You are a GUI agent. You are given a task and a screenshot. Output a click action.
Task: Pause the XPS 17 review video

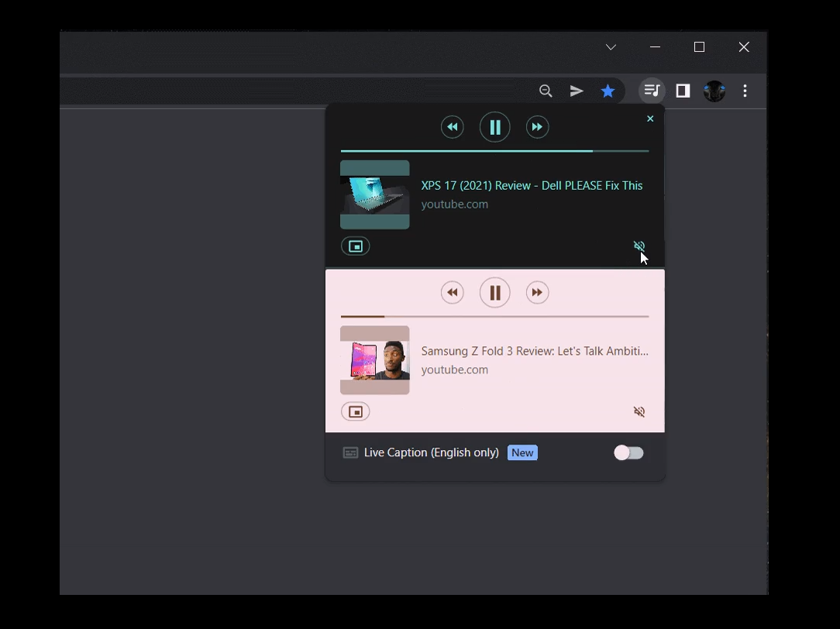tap(494, 127)
